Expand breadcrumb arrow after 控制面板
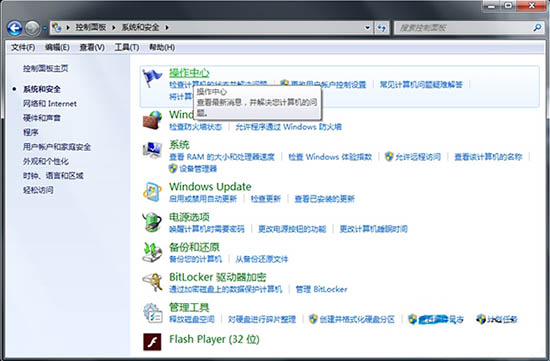The height and width of the screenshot is (361, 550). point(114,27)
